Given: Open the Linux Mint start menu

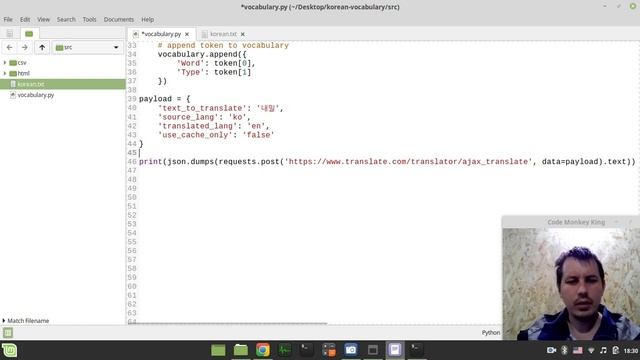Looking at the screenshot, I should pos(9,350).
